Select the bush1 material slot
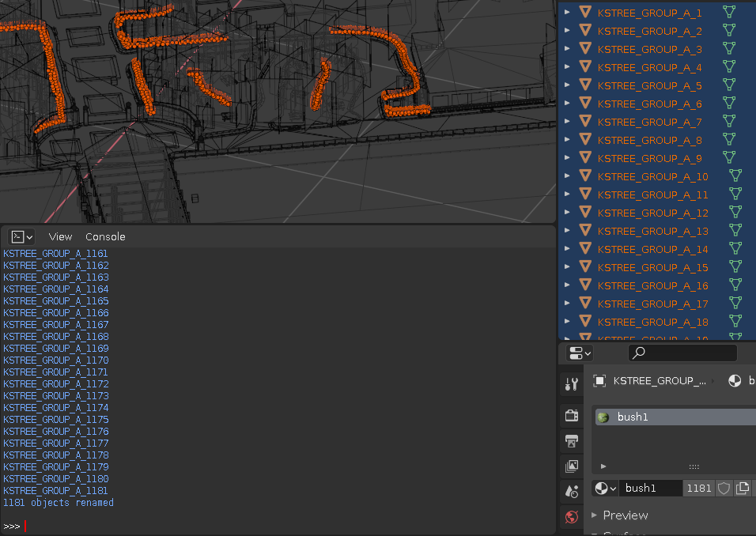This screenshot has height=536, width=756. (675, 417)
